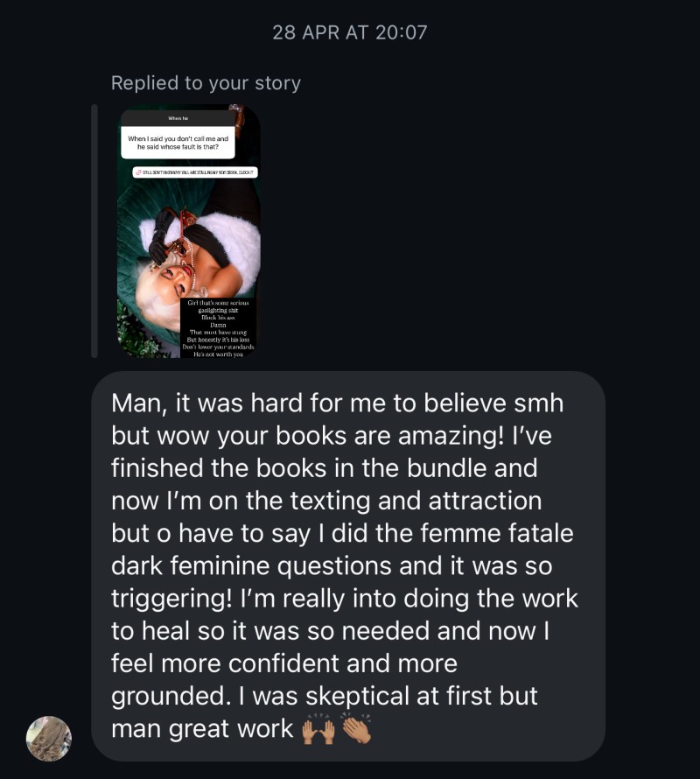The width and height of the screenshot is (700, 779).
Task: Tap the pink link icon in the story sticker
Action: [138, 172]
